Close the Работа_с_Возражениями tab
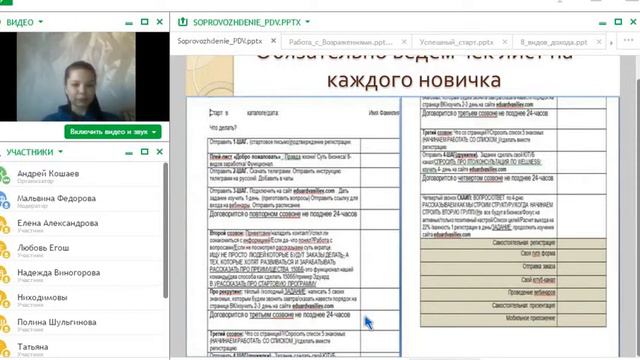The height and width of the screenshot is (360, 640). coord(404,42)
